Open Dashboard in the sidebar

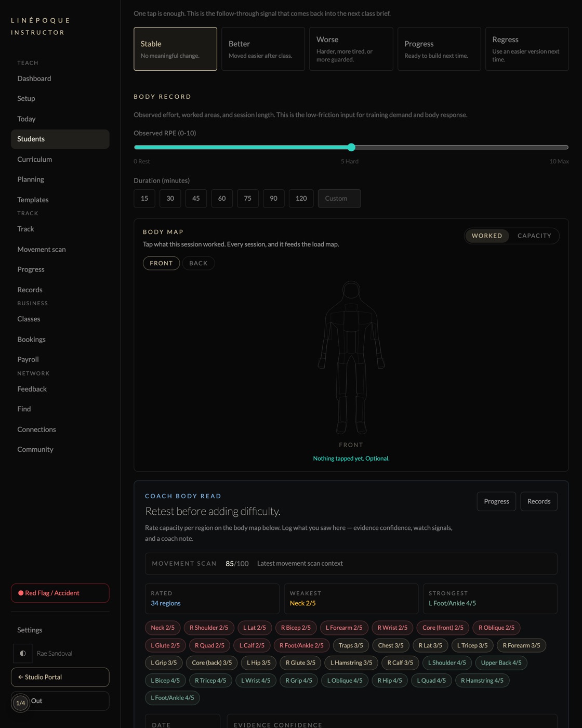(x=60, y=79)
